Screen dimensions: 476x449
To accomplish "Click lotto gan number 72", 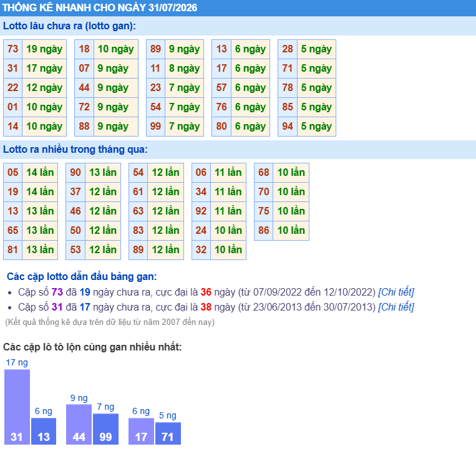I will pos(84,107).
